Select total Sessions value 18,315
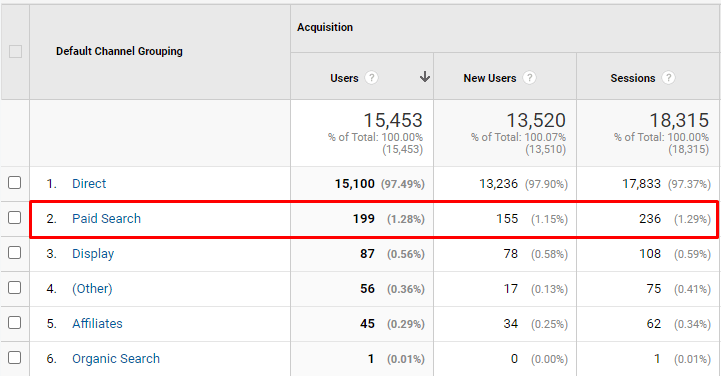The width and height of the screenshot is (721, 376). (x=679, y=120)
